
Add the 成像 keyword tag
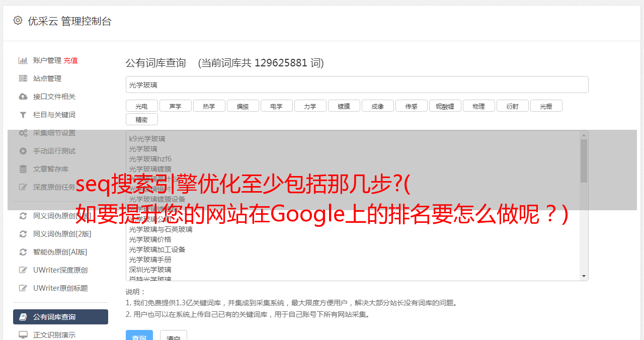tap(377, 106)
